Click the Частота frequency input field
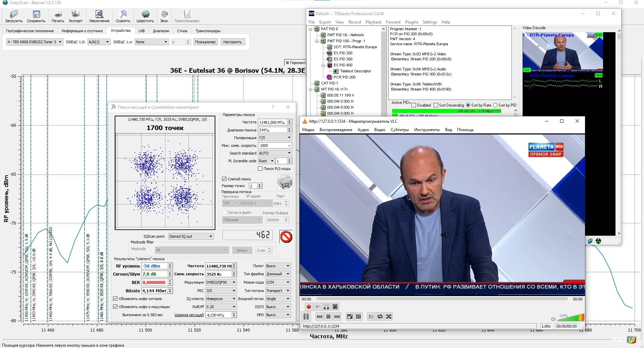The width and height of the screenshot is (644, 348). point(272,122)
